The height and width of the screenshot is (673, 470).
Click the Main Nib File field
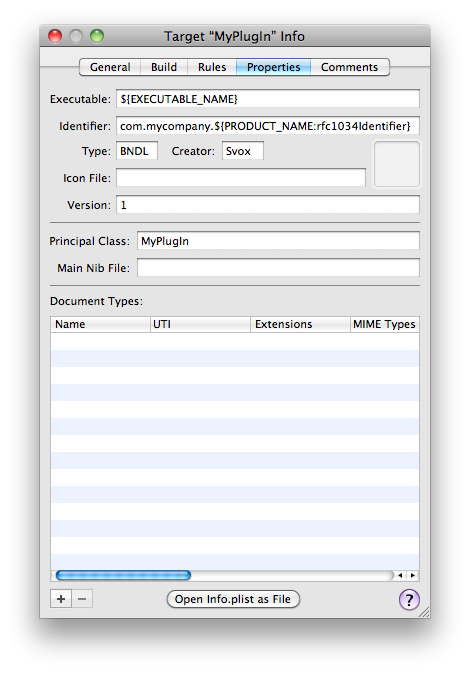point(278,268)
